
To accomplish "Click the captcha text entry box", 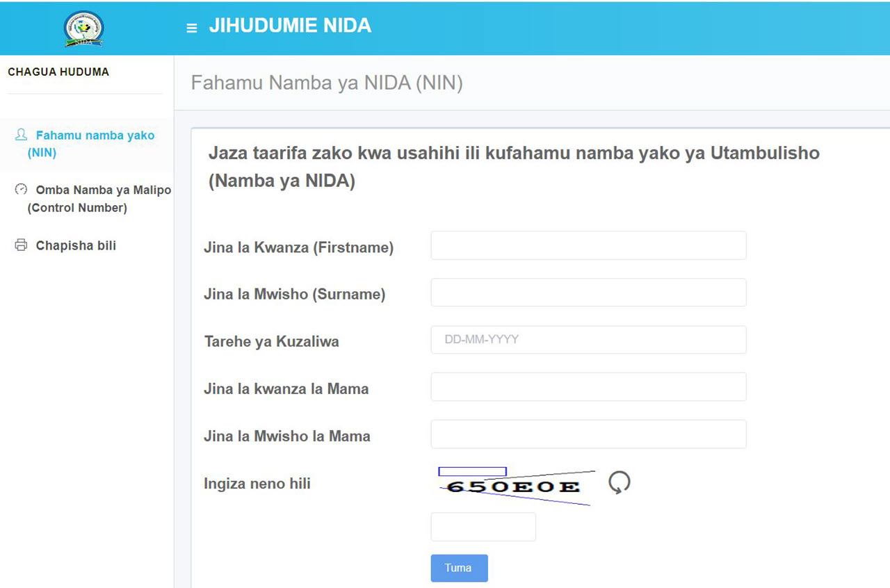I will 483,527.
